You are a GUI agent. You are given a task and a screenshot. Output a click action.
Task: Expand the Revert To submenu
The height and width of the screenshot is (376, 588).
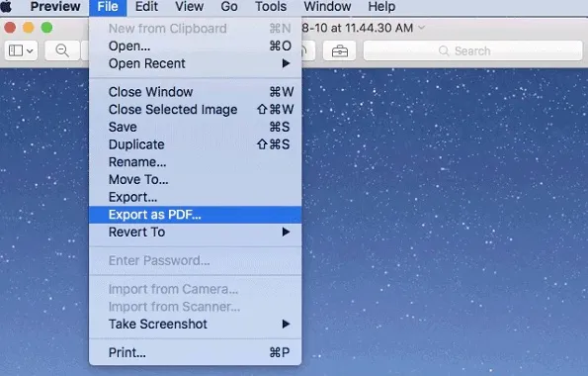pos(195,233)
